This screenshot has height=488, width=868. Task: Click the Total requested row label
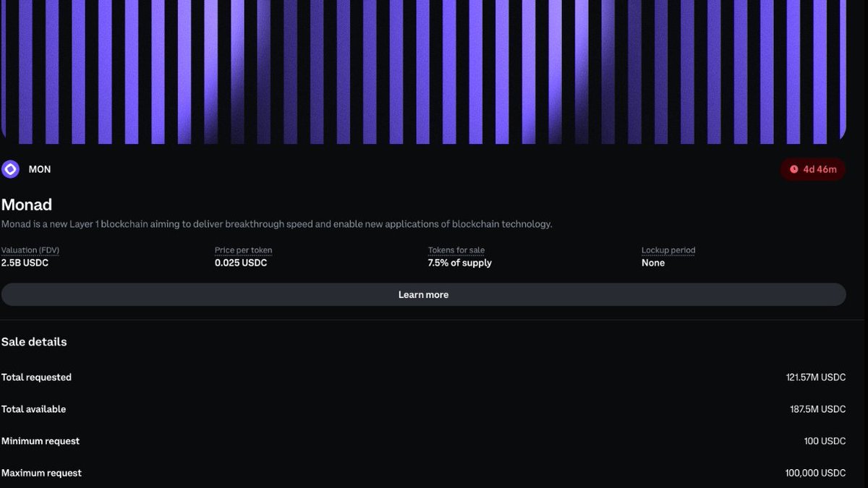click(36, 377)
